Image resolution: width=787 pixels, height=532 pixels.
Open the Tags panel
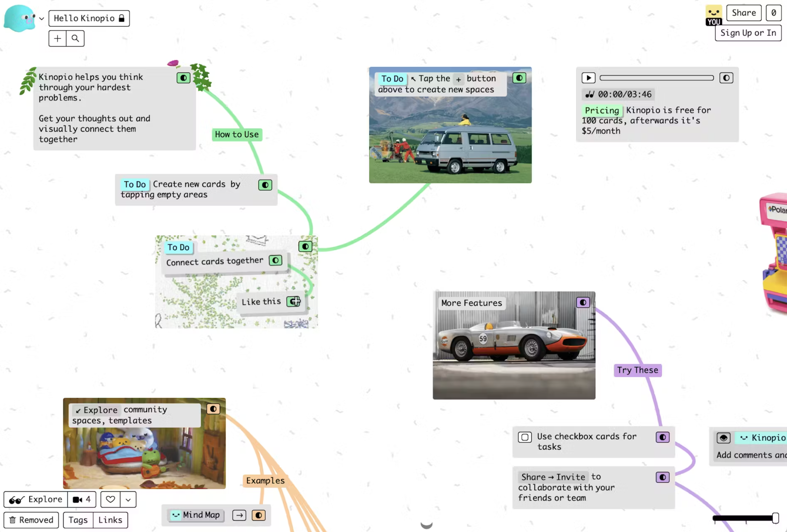(78, 520)
